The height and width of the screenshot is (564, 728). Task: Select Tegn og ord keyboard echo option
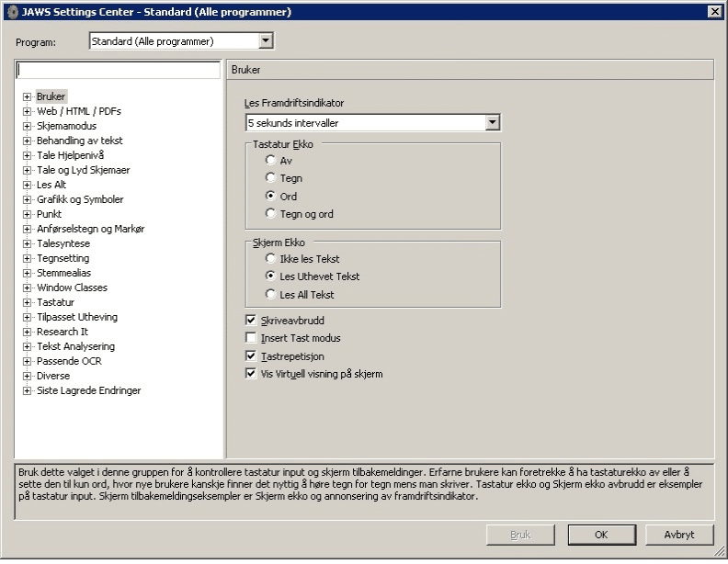pyautogui.click(x=271, y=214)
